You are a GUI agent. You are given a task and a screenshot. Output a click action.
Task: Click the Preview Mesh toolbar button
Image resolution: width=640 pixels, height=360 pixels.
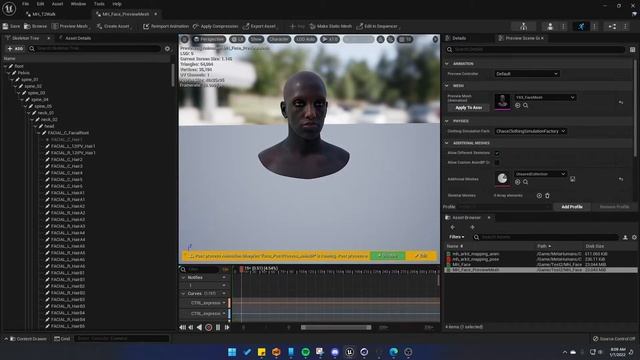tap(70, 26)
